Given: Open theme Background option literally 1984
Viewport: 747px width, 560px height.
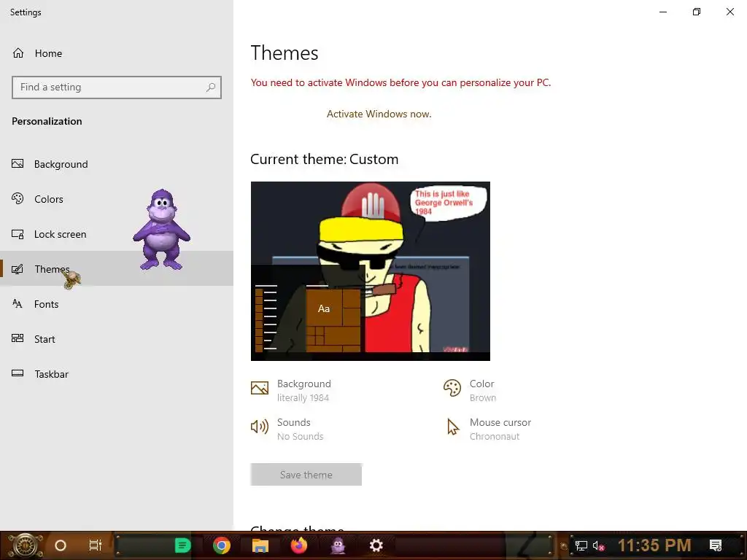Looking at the screenshot, I should [304, 391].
